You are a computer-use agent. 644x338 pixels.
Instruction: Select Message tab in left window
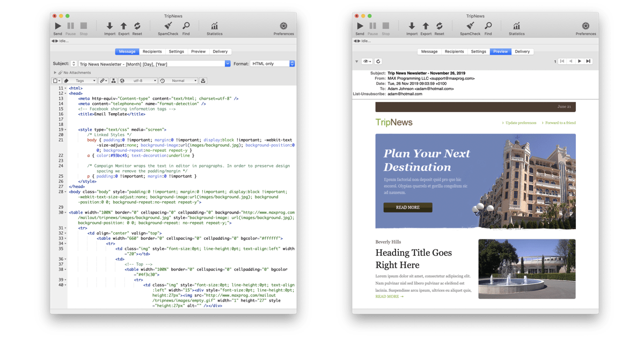click(x=127, y=52)
